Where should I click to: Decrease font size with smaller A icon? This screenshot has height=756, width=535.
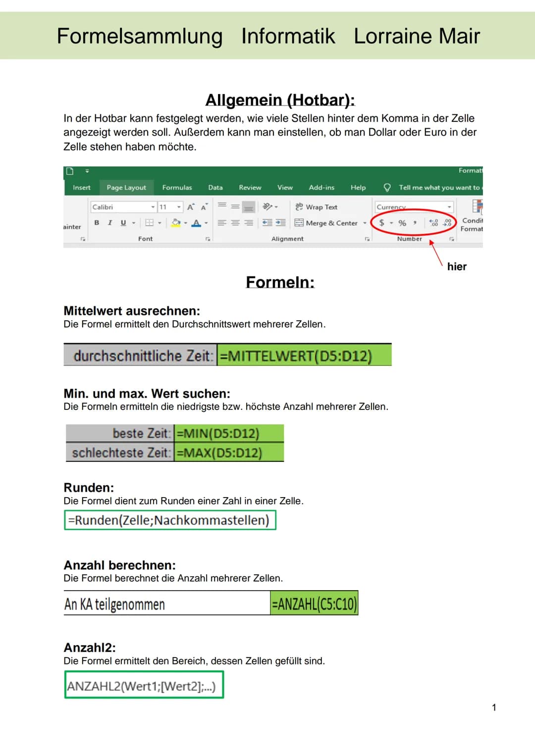point(204,207)
